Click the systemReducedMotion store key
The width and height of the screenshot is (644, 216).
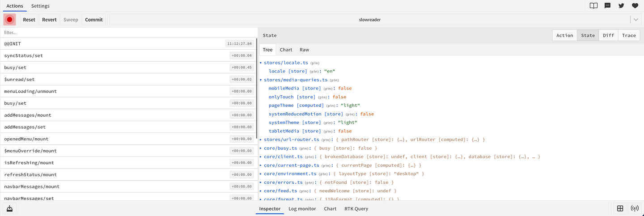point(306,114)
